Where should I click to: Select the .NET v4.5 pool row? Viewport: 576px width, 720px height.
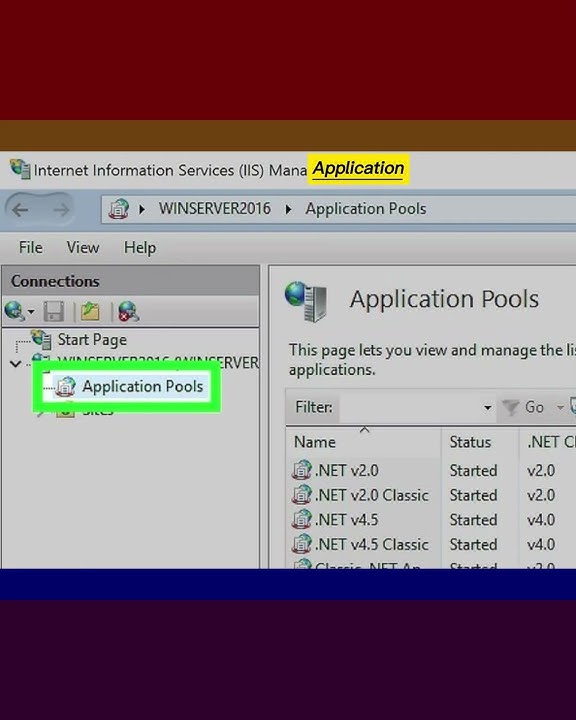[x=346, y=520]
